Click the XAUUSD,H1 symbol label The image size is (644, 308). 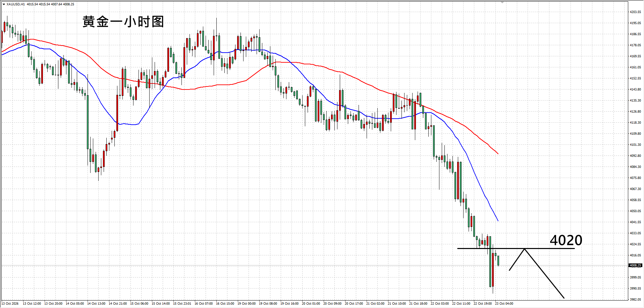coord(15,4)
